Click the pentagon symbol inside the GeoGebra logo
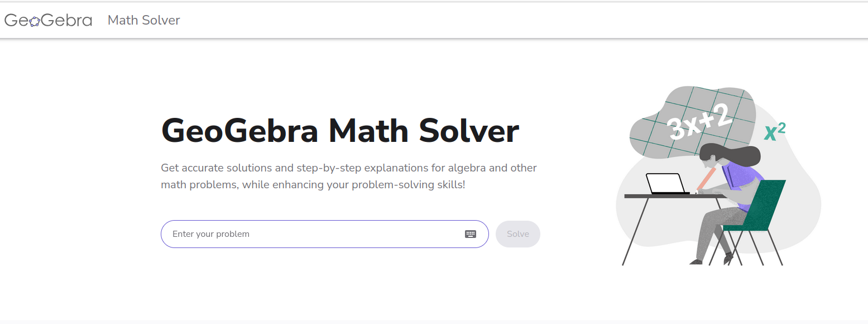The image size is (868, 324). pos(34,21)
